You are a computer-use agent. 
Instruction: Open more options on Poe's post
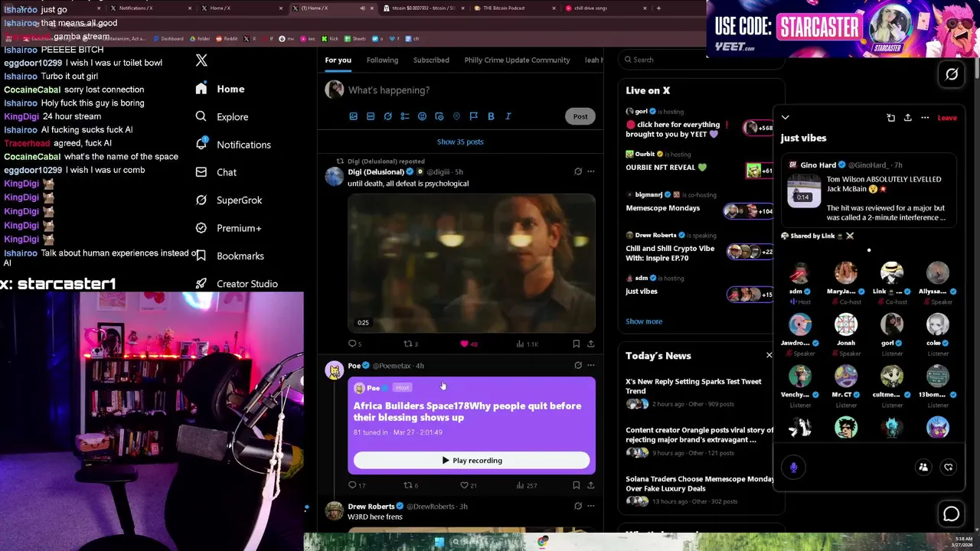coord(590,365)
